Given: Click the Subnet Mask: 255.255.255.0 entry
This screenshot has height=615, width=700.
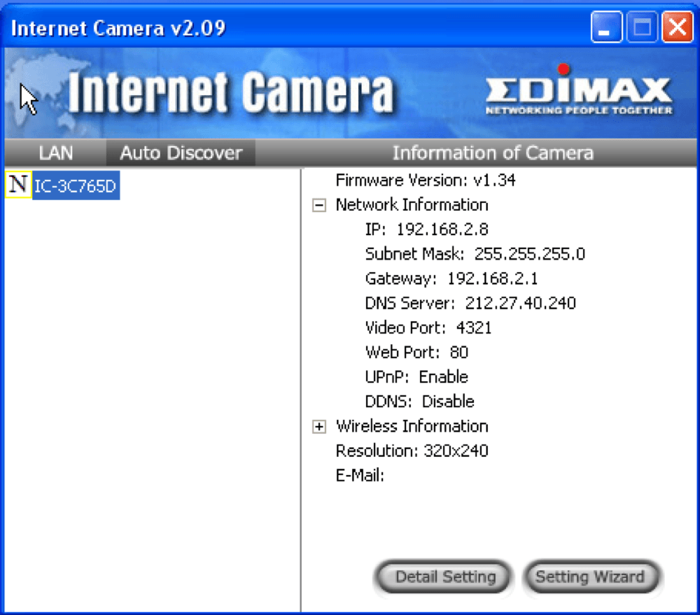Looking at the screenshot, I should [x=475, y=254].
